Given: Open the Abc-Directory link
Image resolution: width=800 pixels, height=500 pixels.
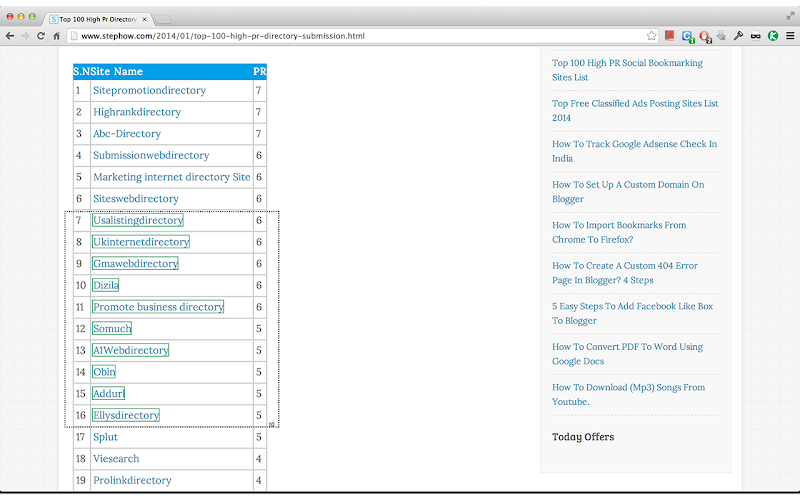Looking at the screenshot, I should pos(127,134).
